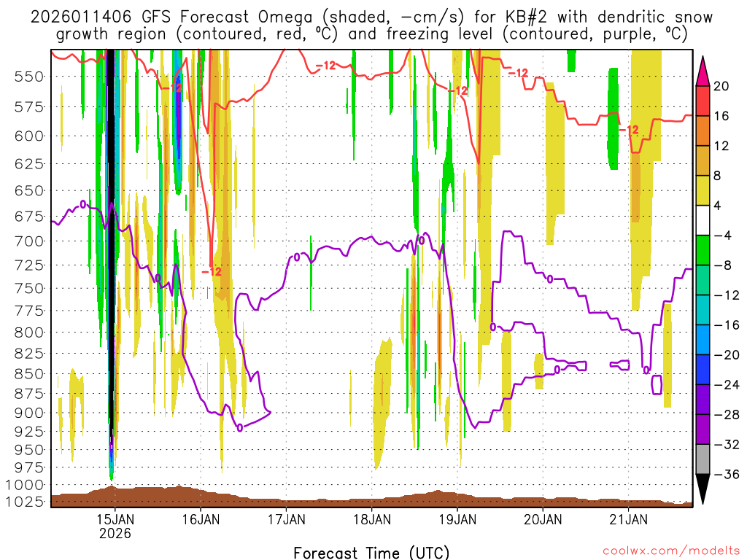Click the colorbar value -16
747x560 pixels.
click(727, 325)
